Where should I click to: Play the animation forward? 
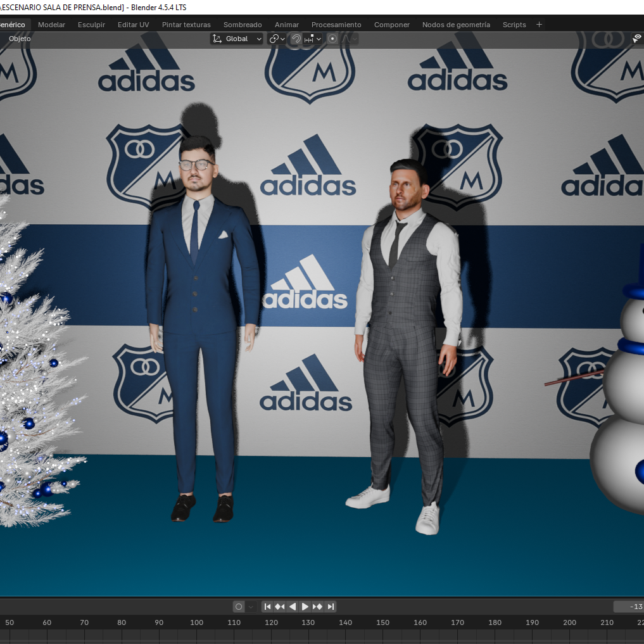pyautogui.click(x=305, y=607)
